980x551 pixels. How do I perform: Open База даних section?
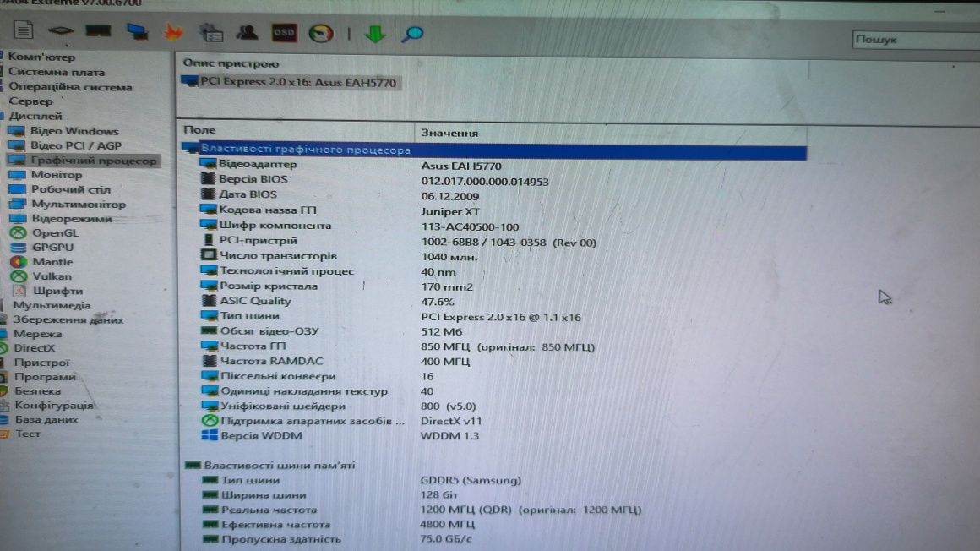[46, 420]
